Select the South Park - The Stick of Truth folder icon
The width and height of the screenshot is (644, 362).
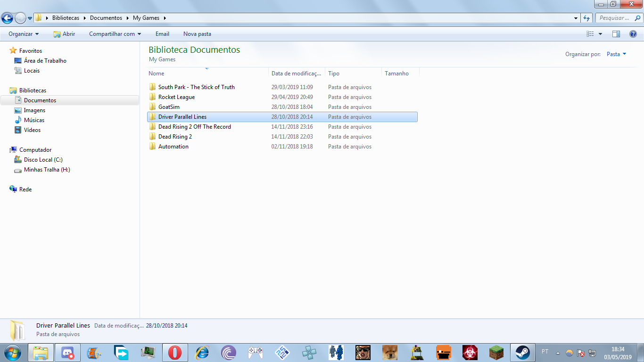pyautogui.click(x=152, y=87)
